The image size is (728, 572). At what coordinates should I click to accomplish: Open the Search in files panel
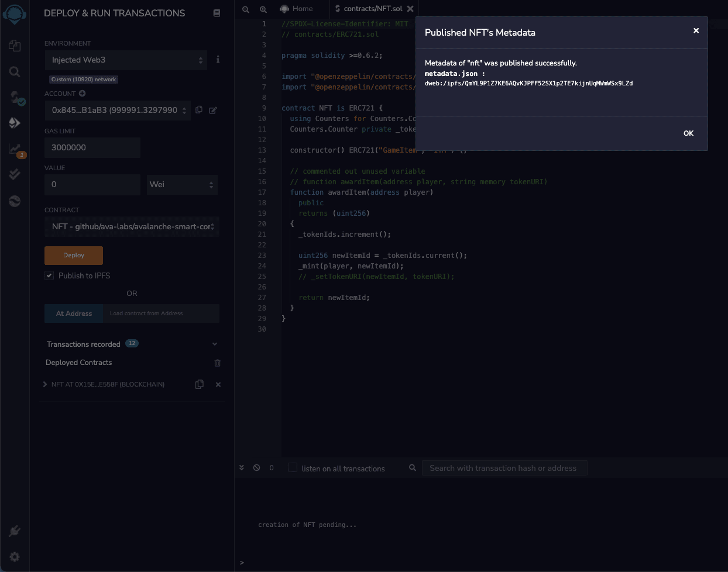coord(15,72)
